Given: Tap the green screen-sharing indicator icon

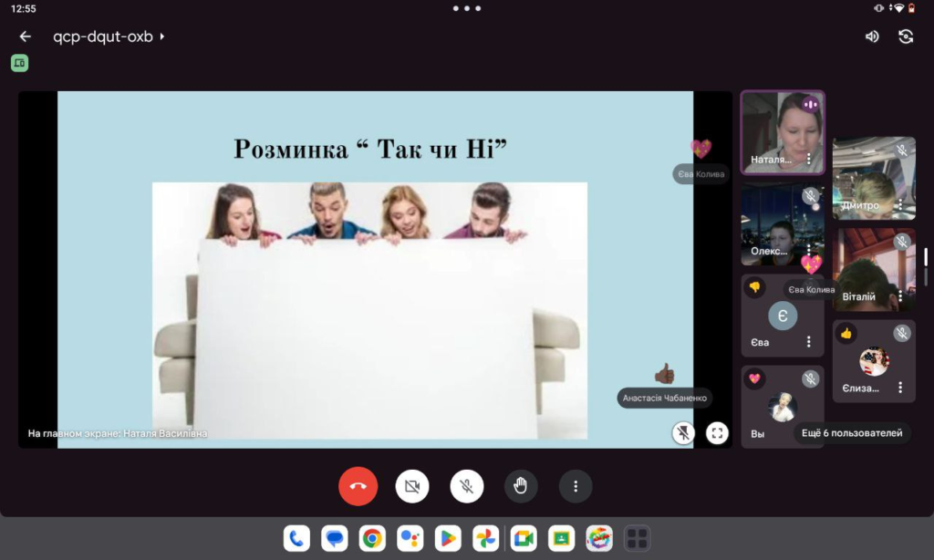Looking at the screenshot, I should pos(20,63).
